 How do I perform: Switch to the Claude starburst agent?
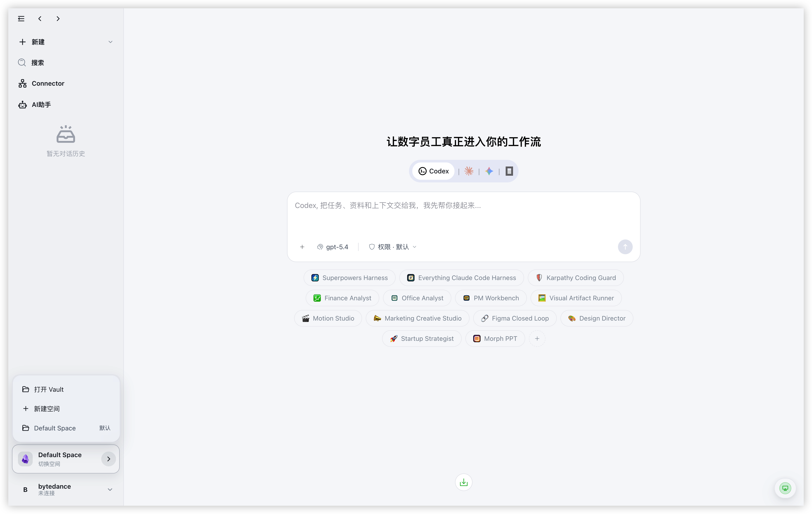pyautogui.click(x=469, y=171)
